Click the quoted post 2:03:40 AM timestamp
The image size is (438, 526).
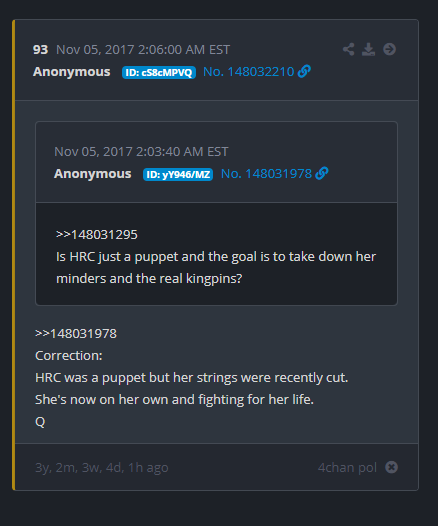[x=141, y=152]
